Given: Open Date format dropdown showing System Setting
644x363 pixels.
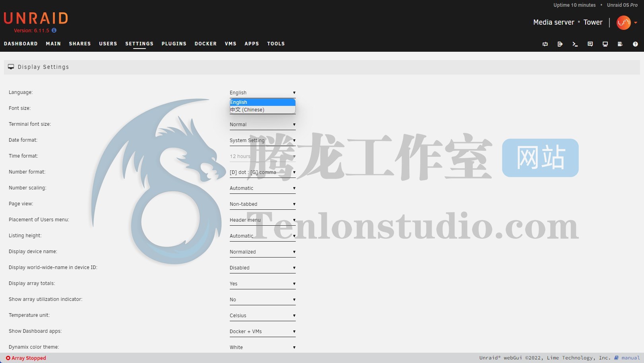Looking at the screenshot, I should (262, 141).
